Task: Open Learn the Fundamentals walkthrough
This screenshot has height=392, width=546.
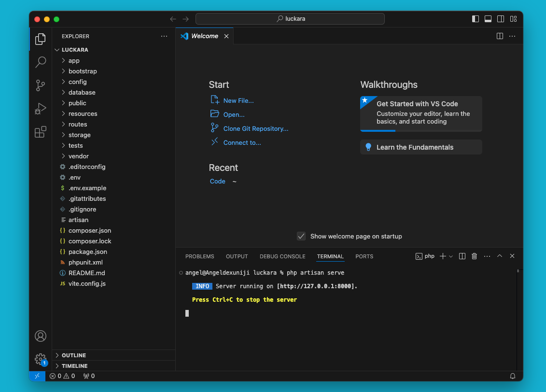Action: click(421, 147)
